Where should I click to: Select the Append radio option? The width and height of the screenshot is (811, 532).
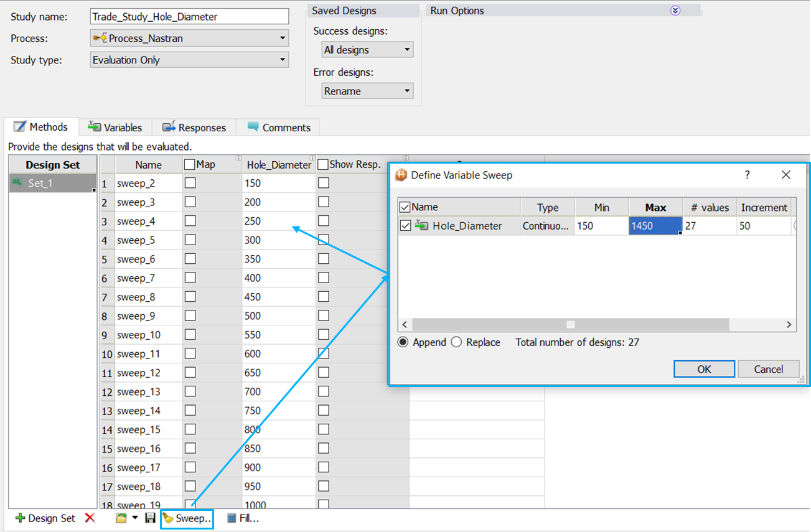(x=403, y=342)
